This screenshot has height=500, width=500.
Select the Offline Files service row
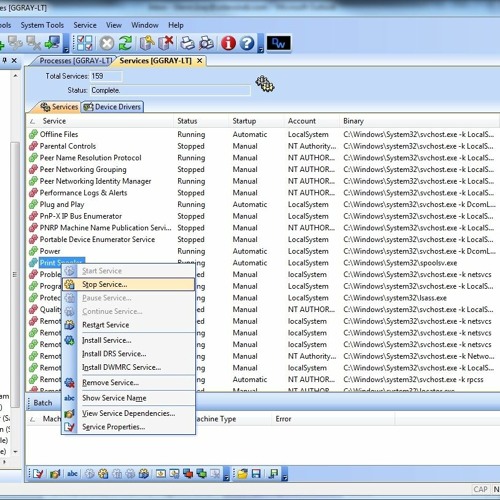[x=262, y=134]
